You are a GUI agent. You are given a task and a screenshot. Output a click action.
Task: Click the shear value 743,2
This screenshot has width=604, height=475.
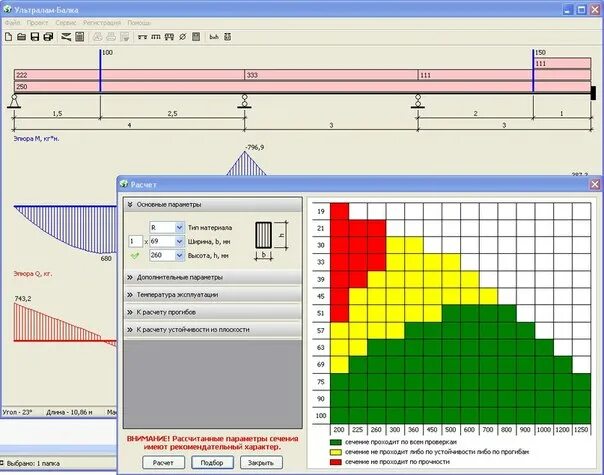(23, 298)
